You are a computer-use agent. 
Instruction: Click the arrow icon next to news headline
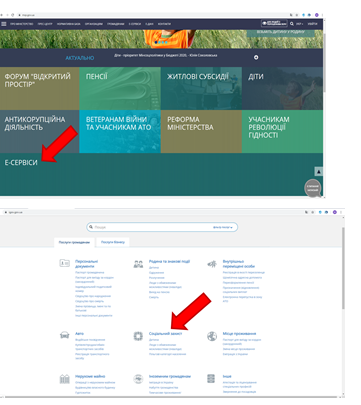(256, 57)
